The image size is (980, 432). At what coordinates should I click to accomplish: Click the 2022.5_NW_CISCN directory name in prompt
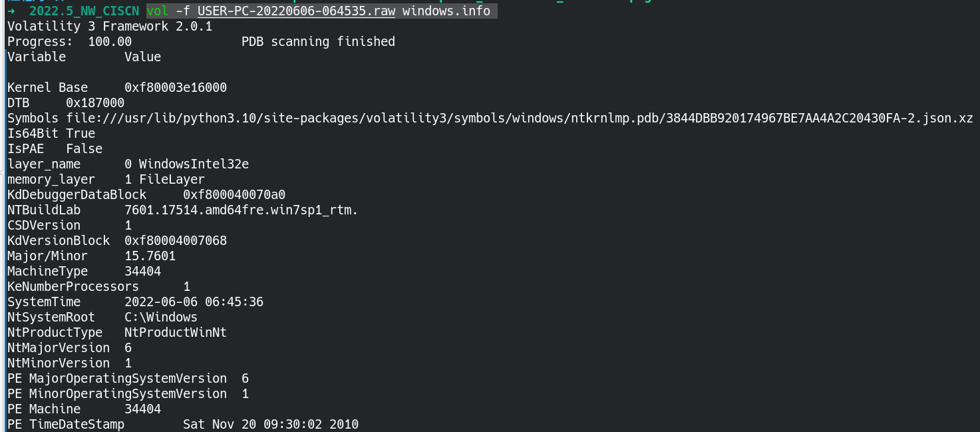coord(84,11)
